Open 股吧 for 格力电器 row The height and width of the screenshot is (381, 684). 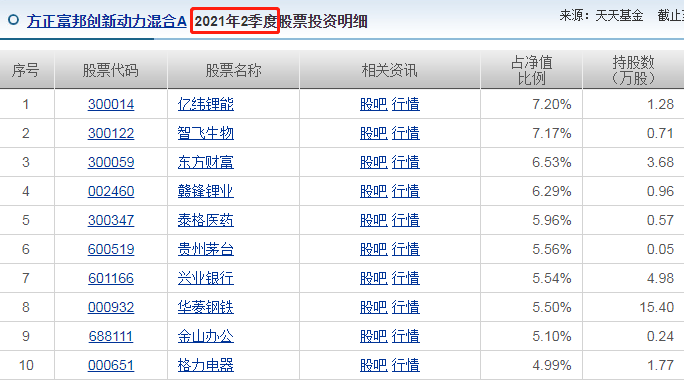[x=373, y=365]
